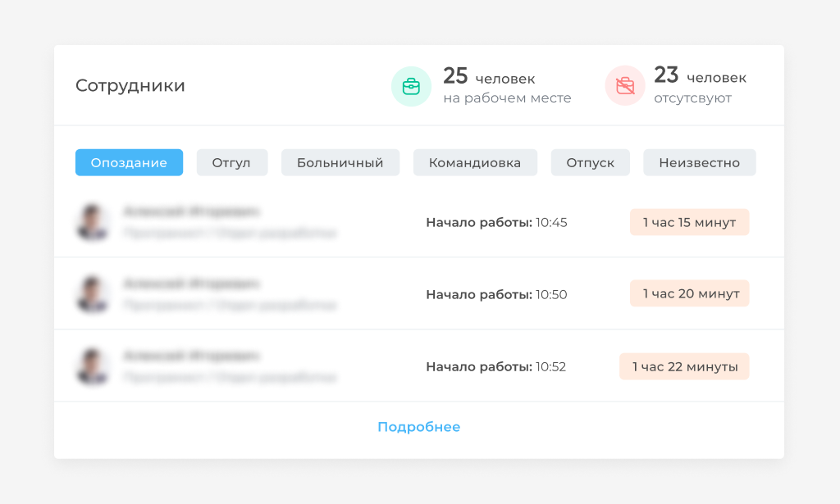The height and width of the screenshot is (504, 840).
Task: Open details for the first employee row
Action: 328,222
